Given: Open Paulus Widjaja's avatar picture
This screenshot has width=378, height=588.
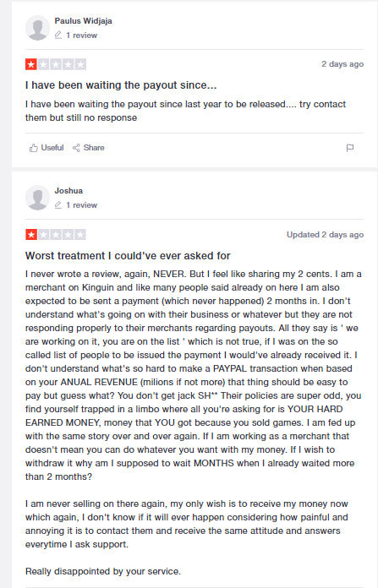Looking at the screenshot, I should (37, 28).
